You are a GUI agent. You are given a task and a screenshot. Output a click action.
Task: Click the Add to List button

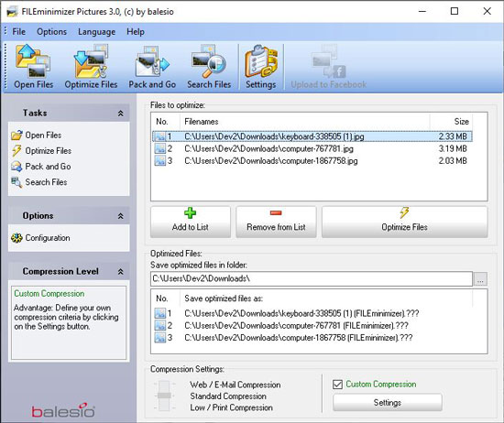pyautogui.click(x=191, y=222)
